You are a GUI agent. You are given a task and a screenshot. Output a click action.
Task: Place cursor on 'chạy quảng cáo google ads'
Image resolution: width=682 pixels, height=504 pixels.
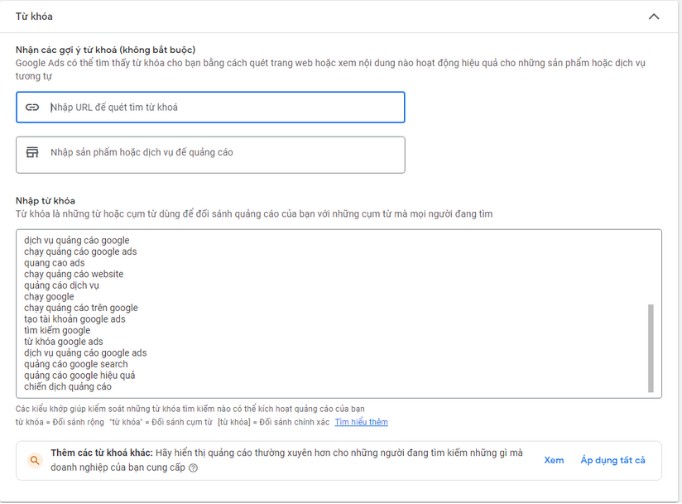pos(80,252)
